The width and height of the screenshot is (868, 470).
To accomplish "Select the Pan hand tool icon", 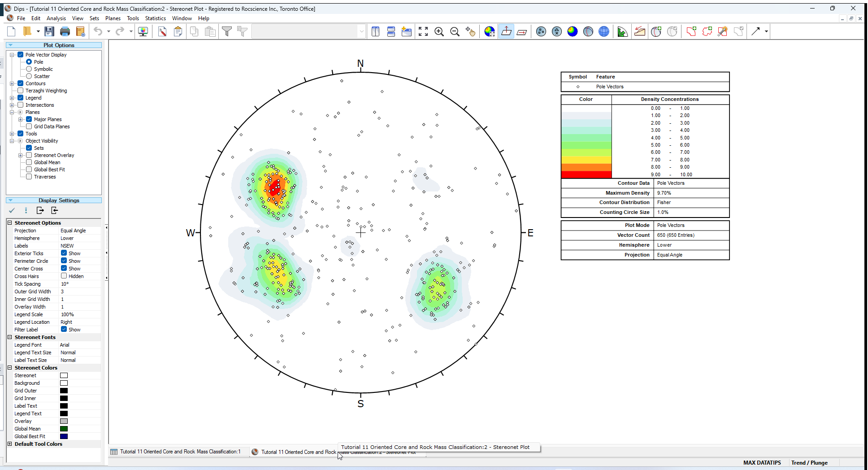I will [x=471, y=31].
